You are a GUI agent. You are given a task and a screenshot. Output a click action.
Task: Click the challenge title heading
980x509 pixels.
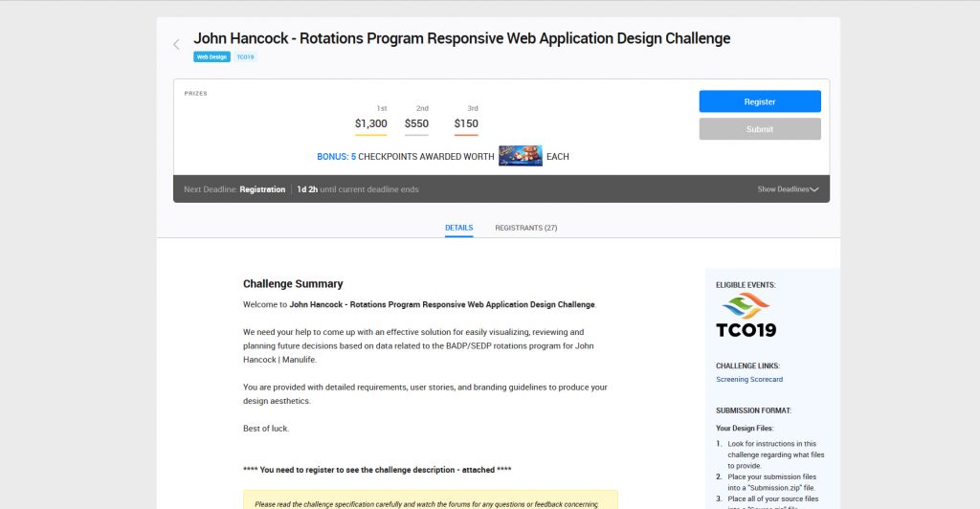pyautogui.click(x=462, y=38)
